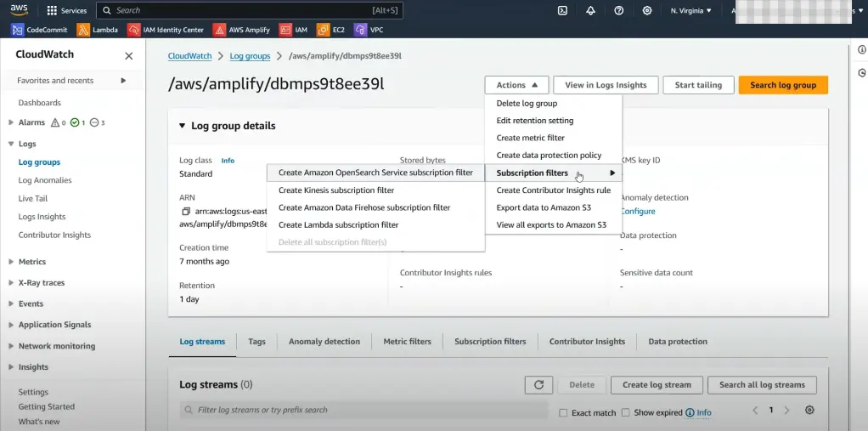Toggle the Show expired checkbox
This screenshot has width=868, height=431.
coord(625,413)
